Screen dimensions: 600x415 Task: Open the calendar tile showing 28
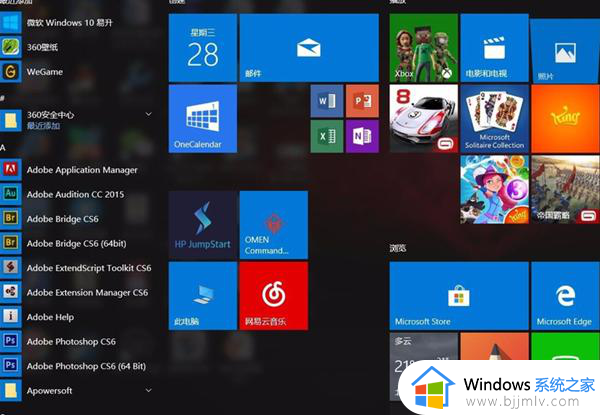coord(203,48)
